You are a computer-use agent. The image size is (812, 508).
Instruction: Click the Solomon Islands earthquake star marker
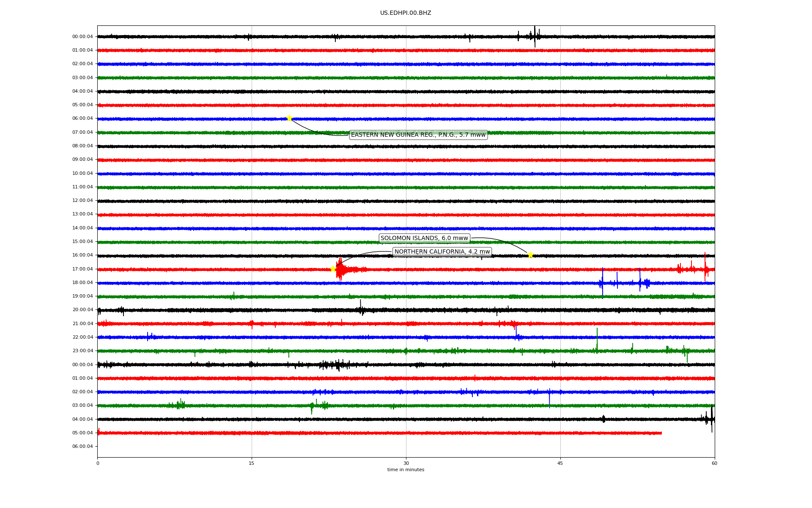530,255
